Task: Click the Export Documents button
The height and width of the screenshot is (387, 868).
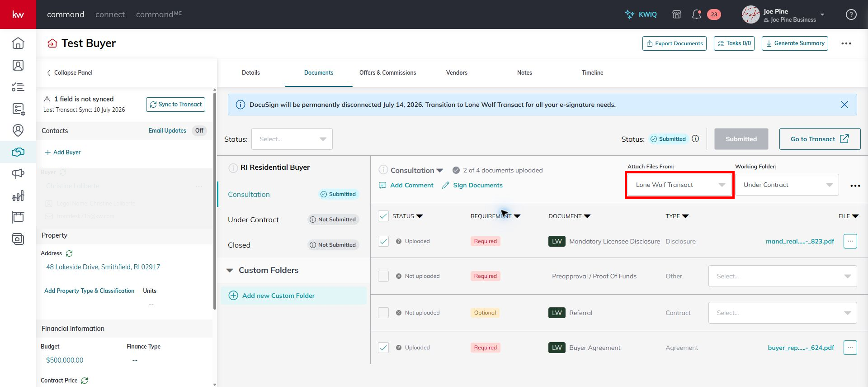Action: 675,43
